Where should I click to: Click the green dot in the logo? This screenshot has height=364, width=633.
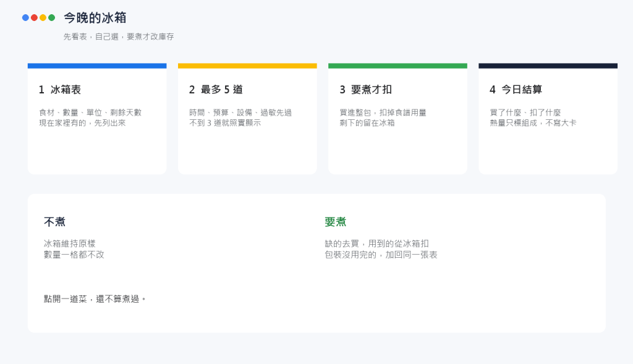tap(52, 18)
